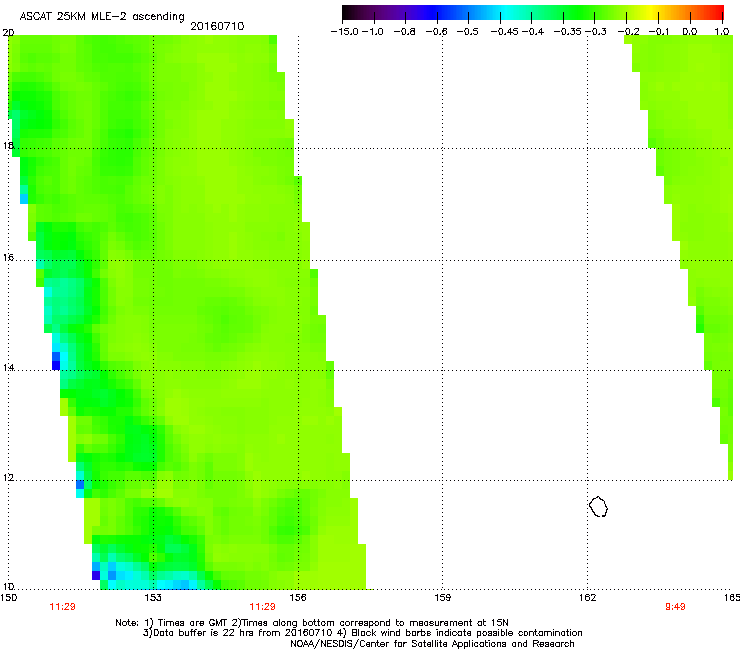Image resolution: width=740 pixels, height=650 pixels.
Task: Click the longitude label 159
Action: (443, 598)
